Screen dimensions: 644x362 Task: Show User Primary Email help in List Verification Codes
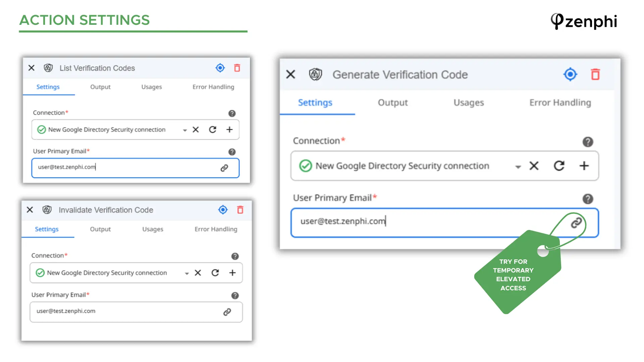click(232, 152)
